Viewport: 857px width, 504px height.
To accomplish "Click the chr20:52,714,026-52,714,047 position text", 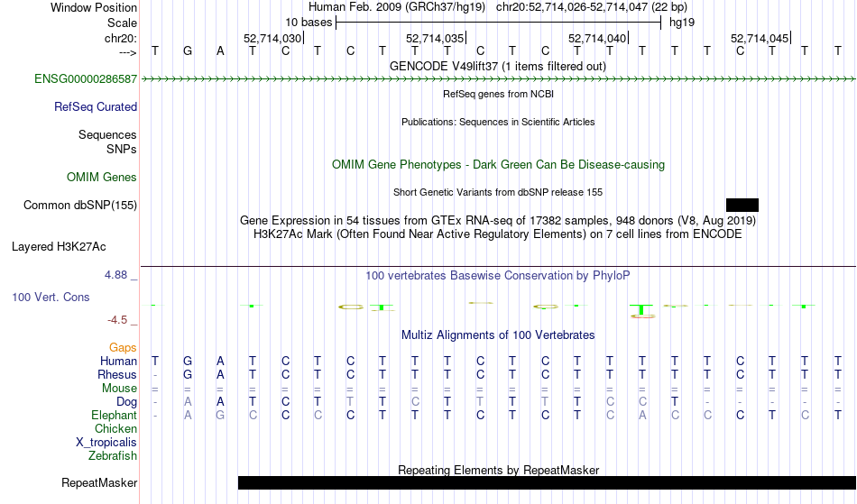I will point(572,7).
